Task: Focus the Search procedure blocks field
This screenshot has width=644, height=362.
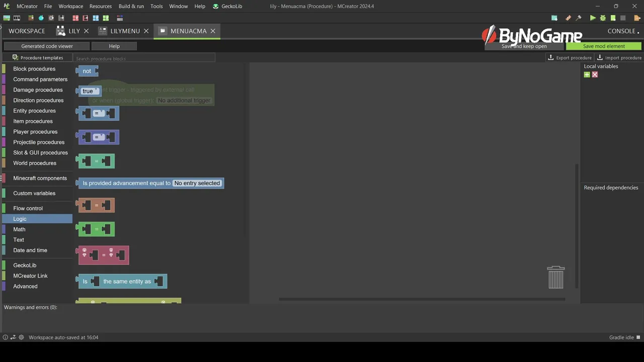Action: [144, 58]
